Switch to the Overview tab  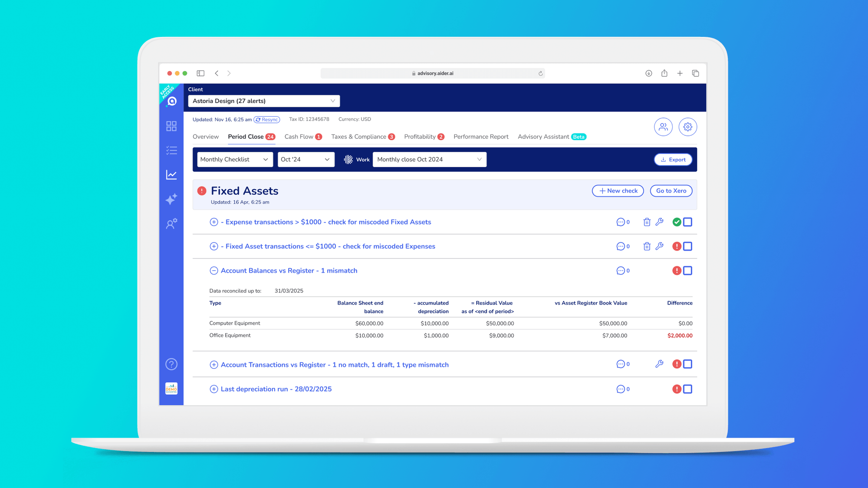[x=206, y=137]
